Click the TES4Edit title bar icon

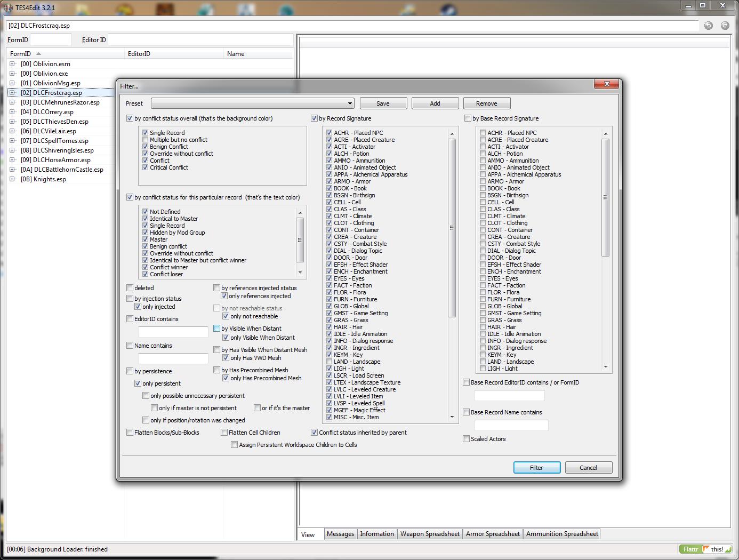[x=9, y=7]
